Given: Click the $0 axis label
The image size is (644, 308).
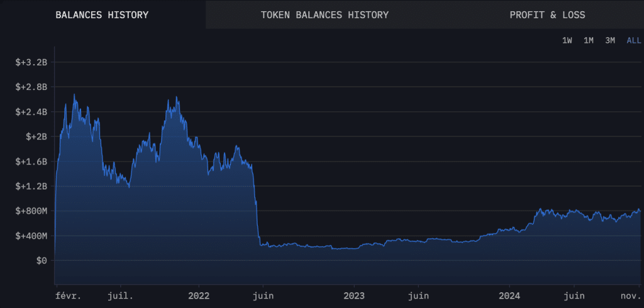Looking at the screenshot, I should pyautogui.click(x=42, y=260).
